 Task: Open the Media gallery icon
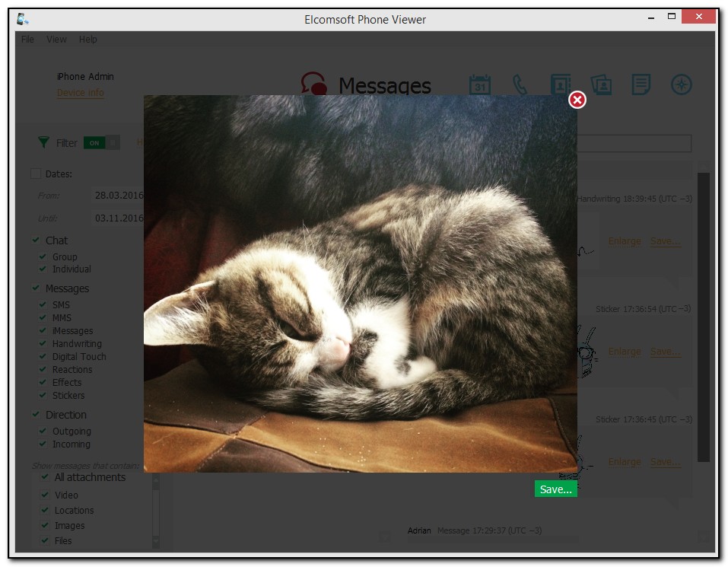pyautogui.click(x=601, y=84)
